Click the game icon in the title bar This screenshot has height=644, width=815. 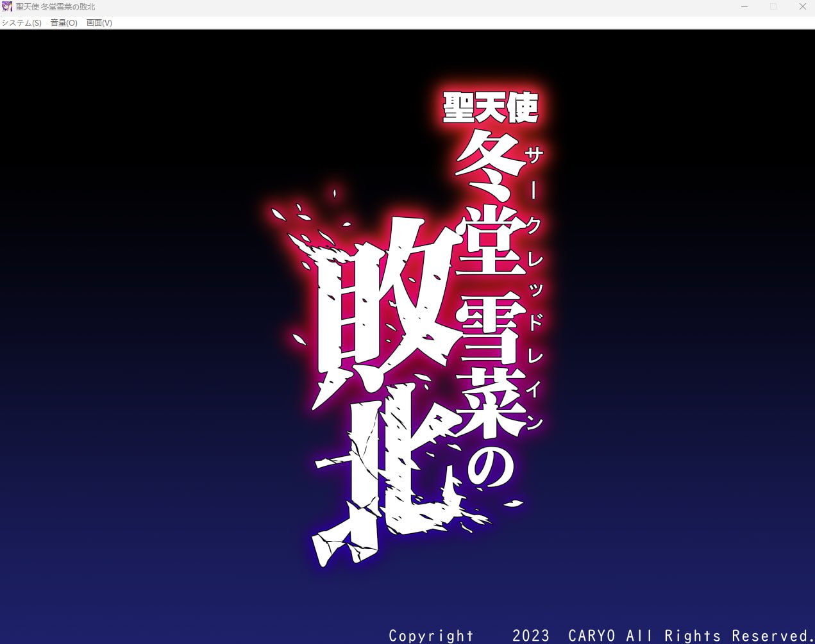coord(7,7)
